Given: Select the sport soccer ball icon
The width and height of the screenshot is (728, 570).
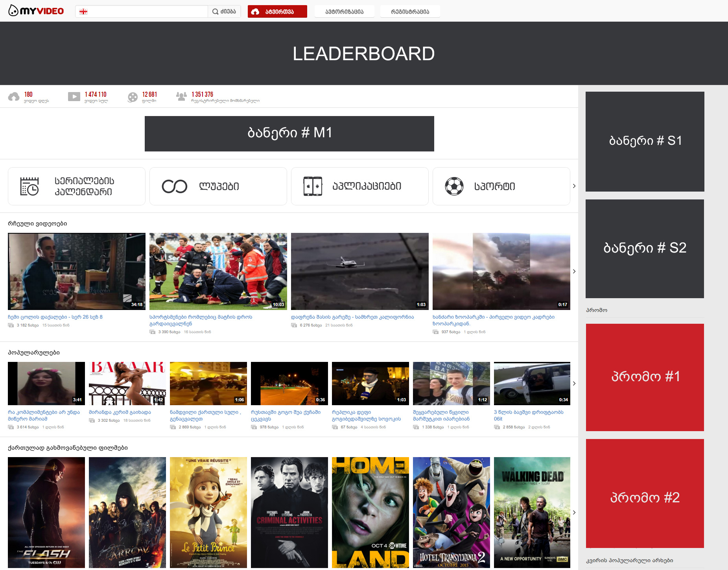Looking at the screenshot, I should pos(454,186).
